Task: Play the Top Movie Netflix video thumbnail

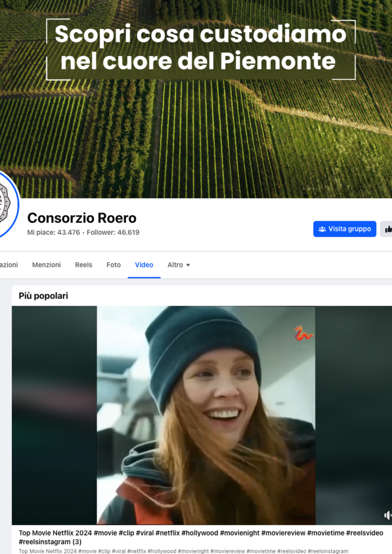Action: [205, 415]
